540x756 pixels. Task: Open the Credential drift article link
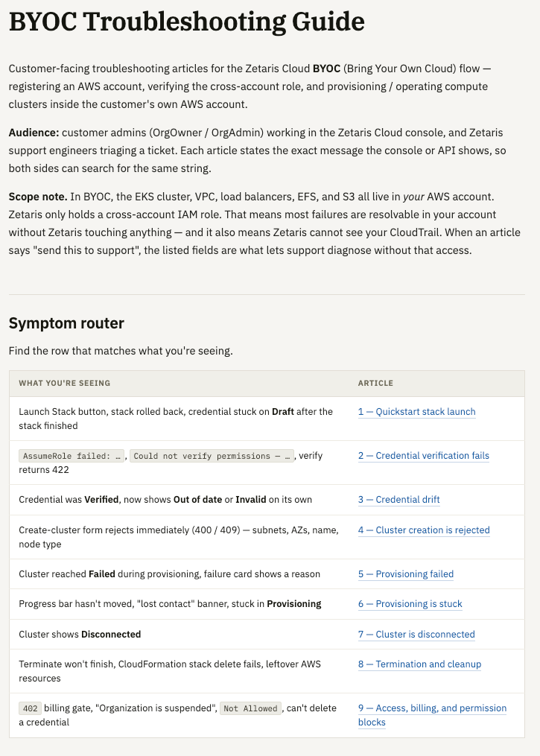click(x=398, y=500)
